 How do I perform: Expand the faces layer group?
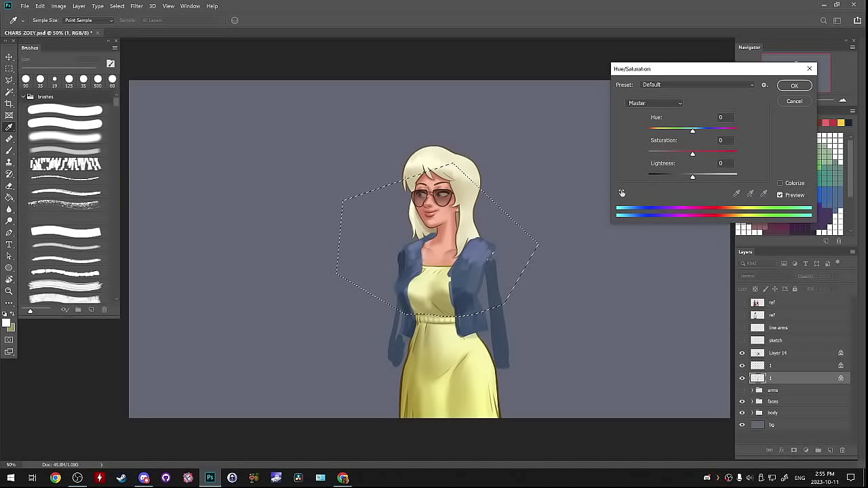[752, 401]
